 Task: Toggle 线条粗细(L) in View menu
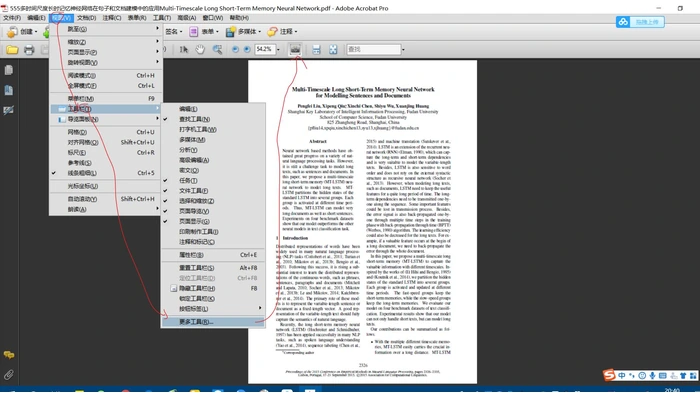click(x=105, y=173)
